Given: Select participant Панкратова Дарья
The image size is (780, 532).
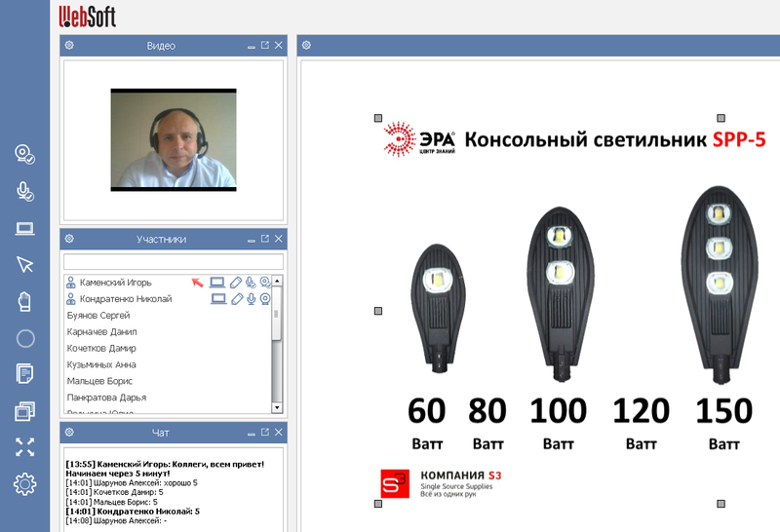Looking at the screenshot, I should click(107, 398).
